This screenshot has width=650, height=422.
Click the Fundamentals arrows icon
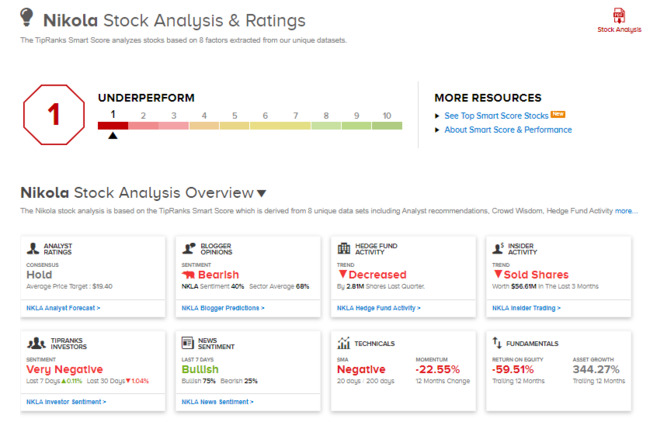pos(498,342)
